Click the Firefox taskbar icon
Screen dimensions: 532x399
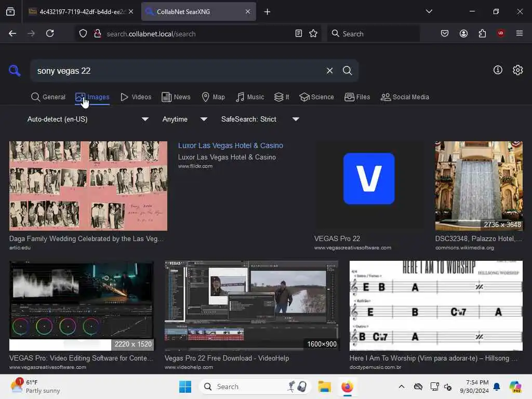(x=347, y=387)
